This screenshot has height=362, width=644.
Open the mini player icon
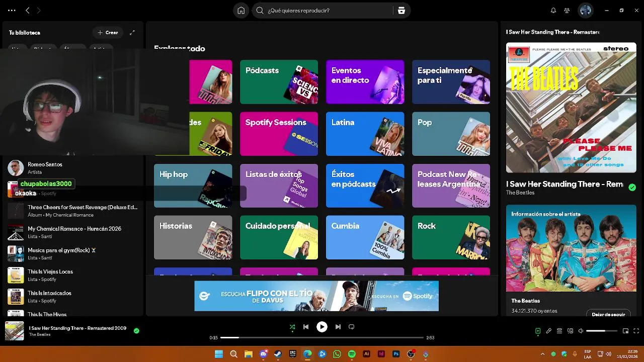[626, 331]
